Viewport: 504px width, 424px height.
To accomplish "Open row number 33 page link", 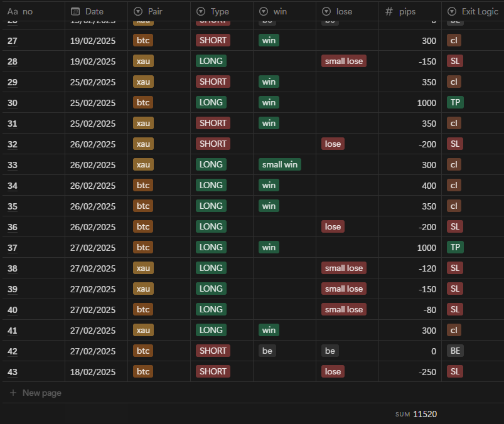I will point(13,165).
